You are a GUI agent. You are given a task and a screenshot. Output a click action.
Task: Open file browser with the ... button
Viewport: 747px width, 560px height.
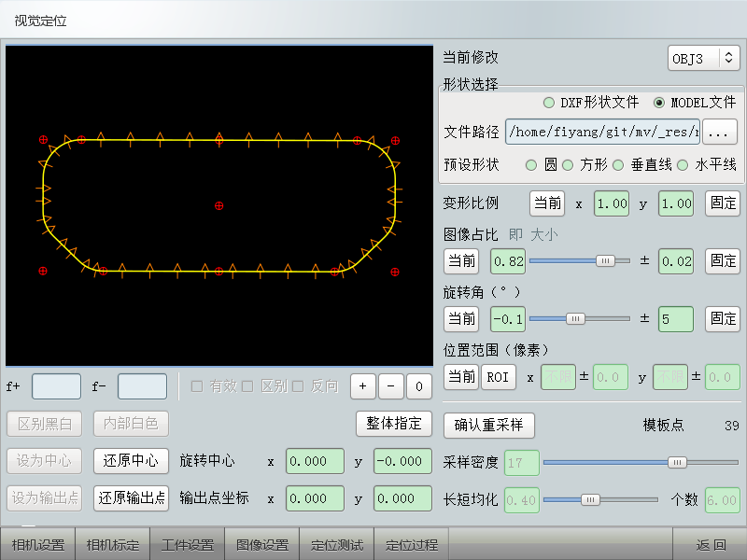(x=720, y=132)
